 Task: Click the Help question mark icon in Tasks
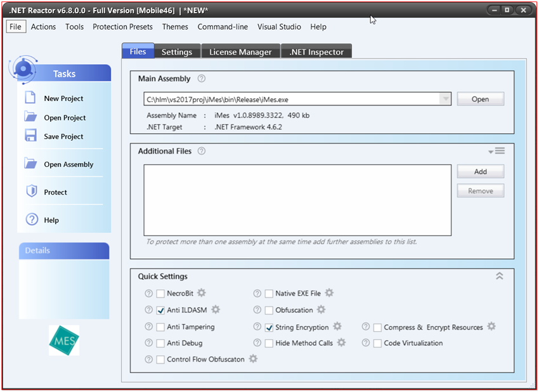32,219
